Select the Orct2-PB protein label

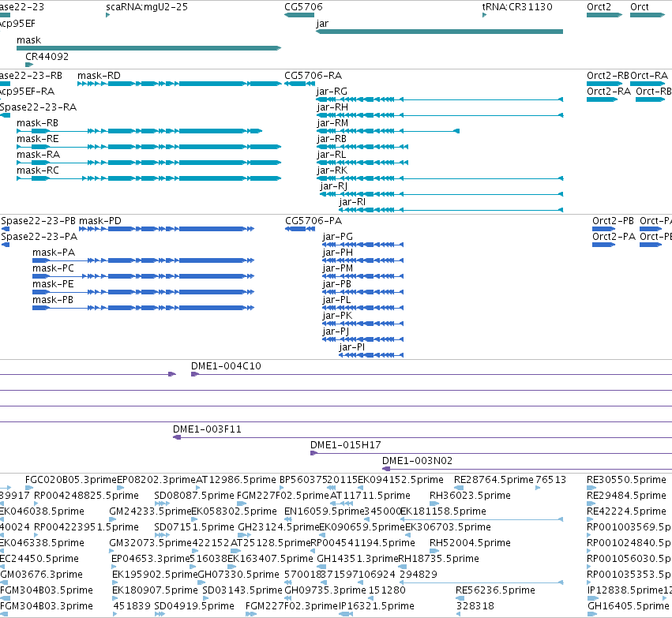tap(614, 221)
